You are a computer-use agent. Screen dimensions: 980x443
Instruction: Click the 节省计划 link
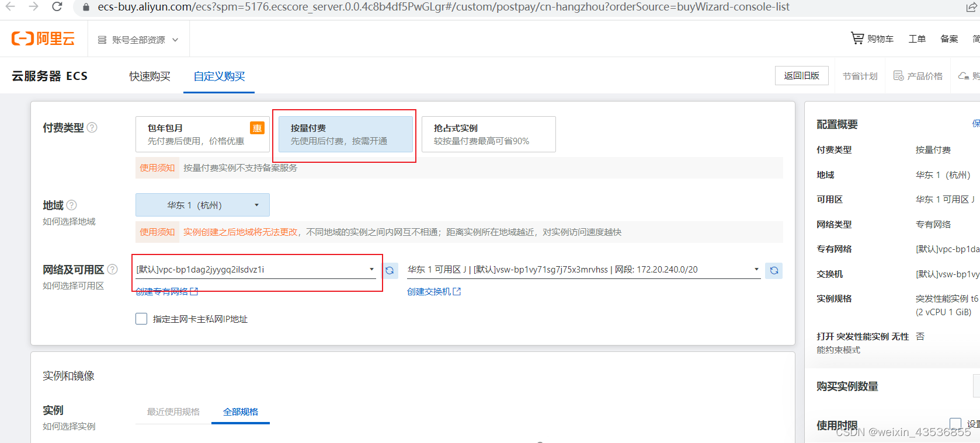click(x=860, y=76)
